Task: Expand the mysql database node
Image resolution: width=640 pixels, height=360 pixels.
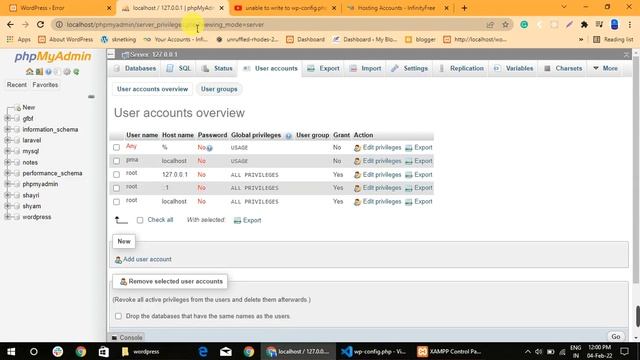Action: [7, 151]
